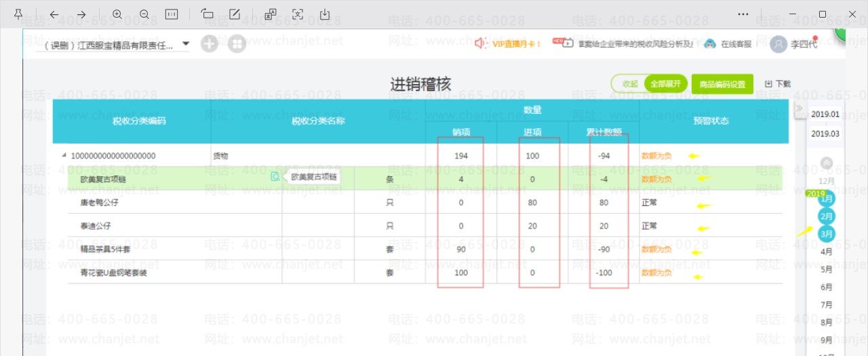868x356 pixels.
Task: Select 2月 on the month timeline
Action: [x=826, y=216]
